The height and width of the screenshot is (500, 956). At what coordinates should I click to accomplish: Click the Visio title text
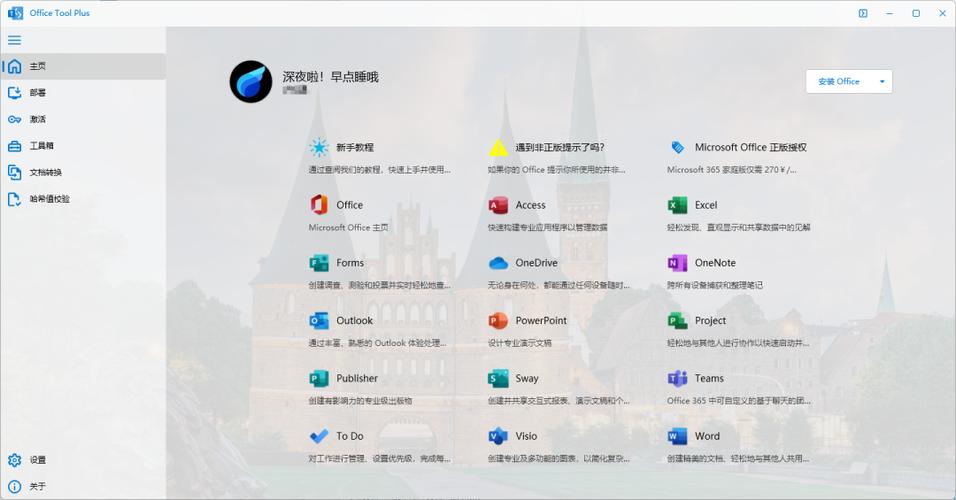tap(526, 436)
